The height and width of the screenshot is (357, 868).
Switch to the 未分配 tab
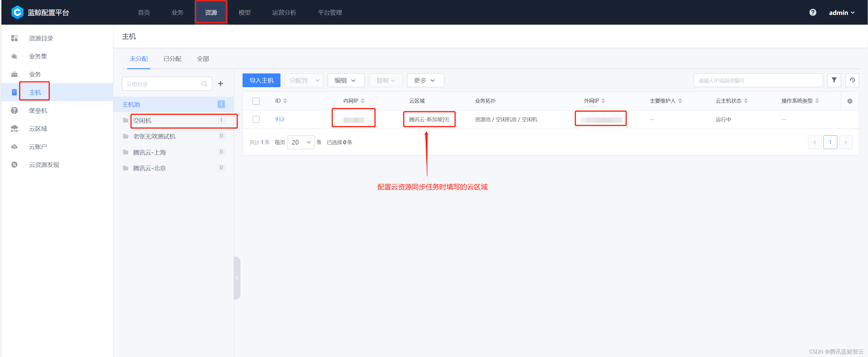tap(138, 58)
